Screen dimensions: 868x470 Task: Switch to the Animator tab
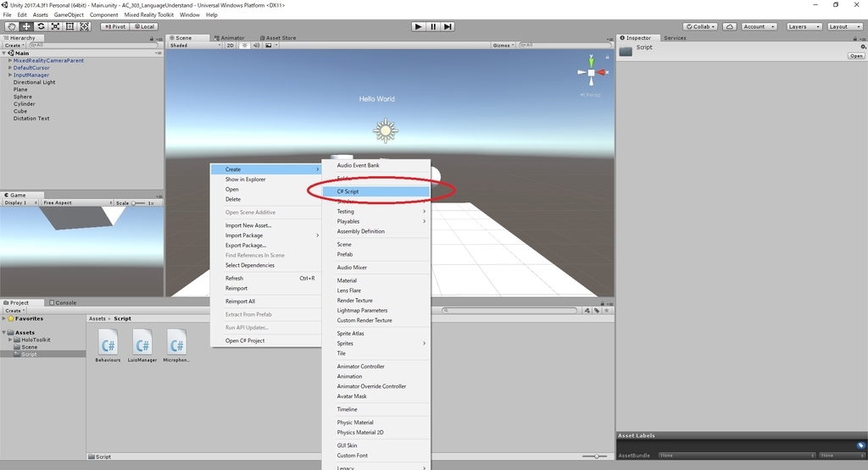point(230,38)
